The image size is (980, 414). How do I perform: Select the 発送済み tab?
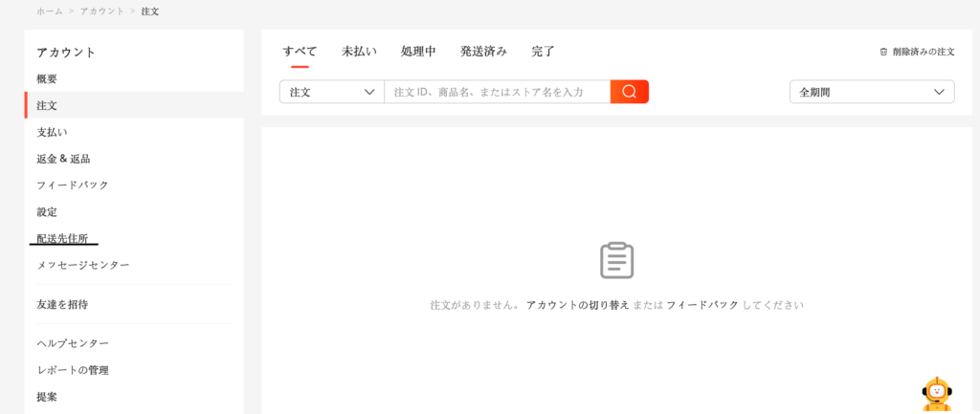tap(483, 52)
